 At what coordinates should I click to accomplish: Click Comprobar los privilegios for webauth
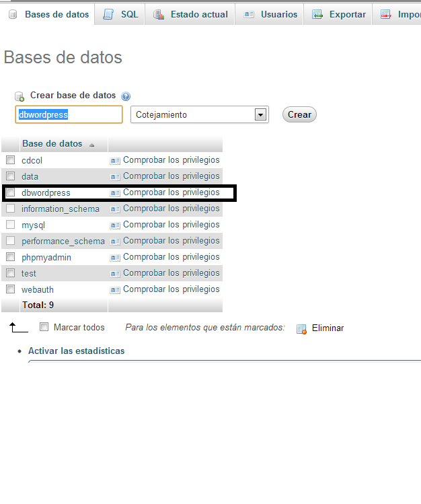pos(171,289)
